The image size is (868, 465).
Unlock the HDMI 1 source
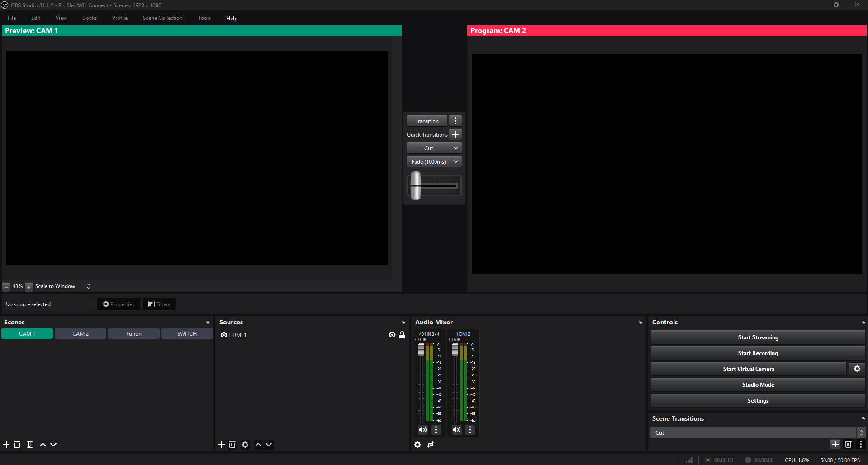click(402, 335)
